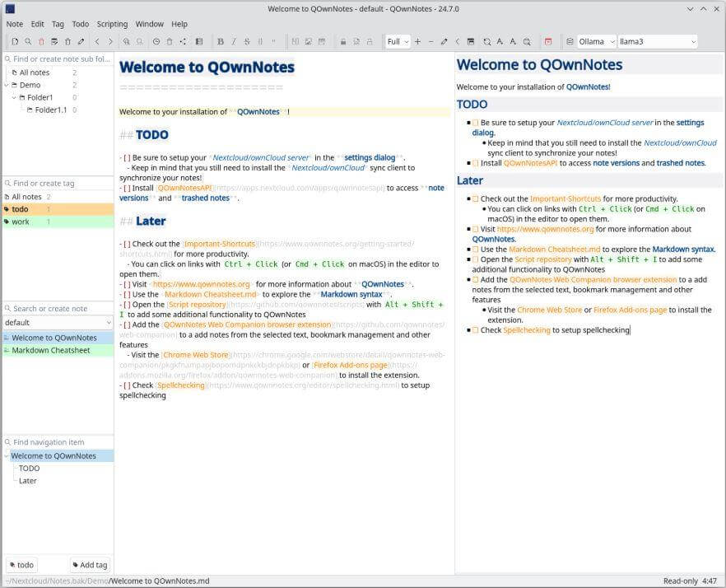726x588 pixels.
Task: Go back with the left arrow icon
Action: click(98, 41)
